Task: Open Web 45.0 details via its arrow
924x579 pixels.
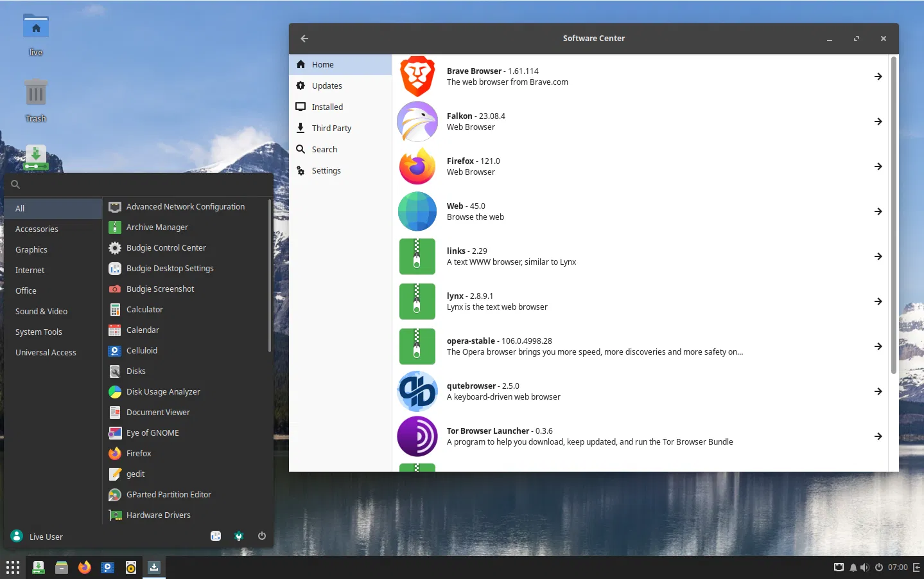Action: [878, 211]
